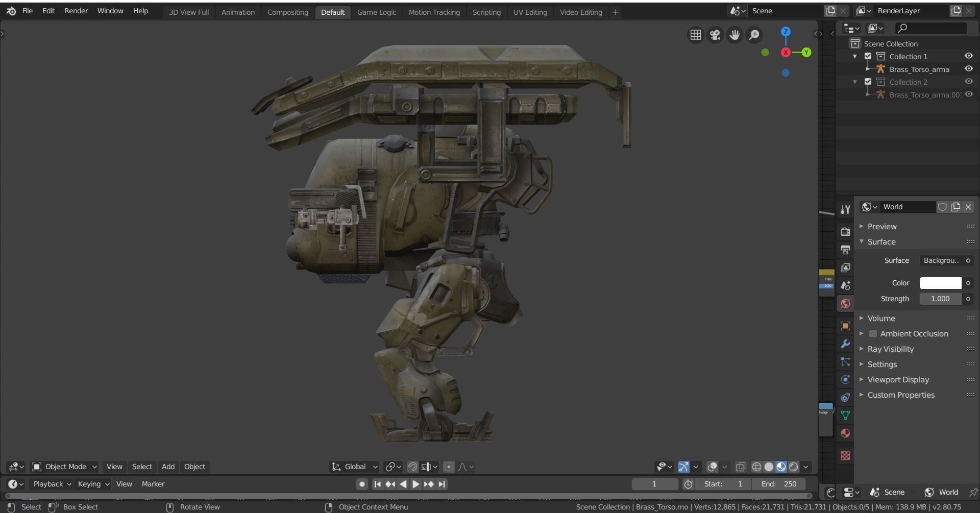This screenshot has height=513, width=980.
Task: Open the Add menu in viewport header
Action: pyautogui.click(x=168, y=467)
